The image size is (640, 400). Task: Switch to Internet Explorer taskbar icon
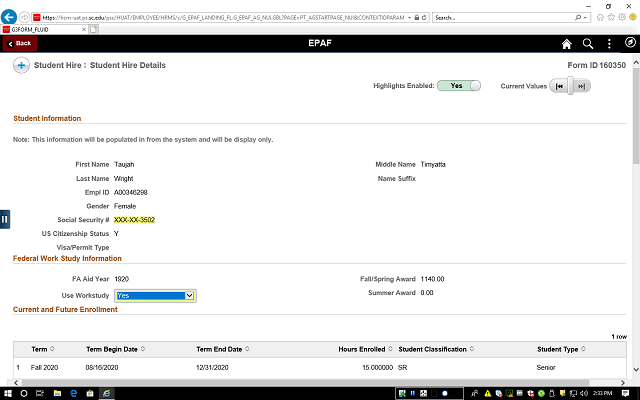tap(107, 393)
